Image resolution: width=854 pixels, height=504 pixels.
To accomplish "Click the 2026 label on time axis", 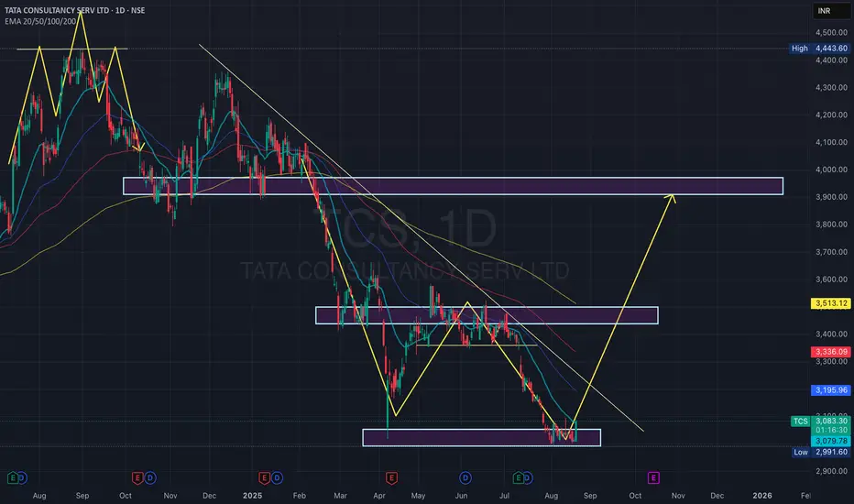I will coord(762,495).
